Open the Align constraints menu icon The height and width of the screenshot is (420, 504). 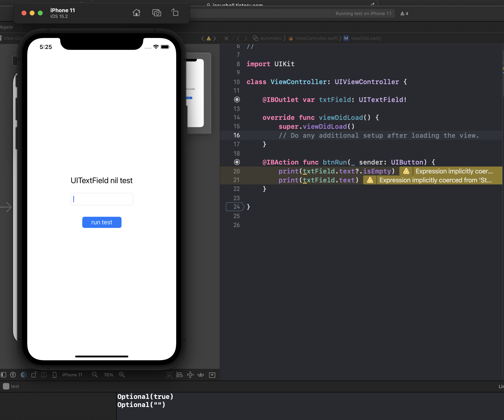pos(179,375)
